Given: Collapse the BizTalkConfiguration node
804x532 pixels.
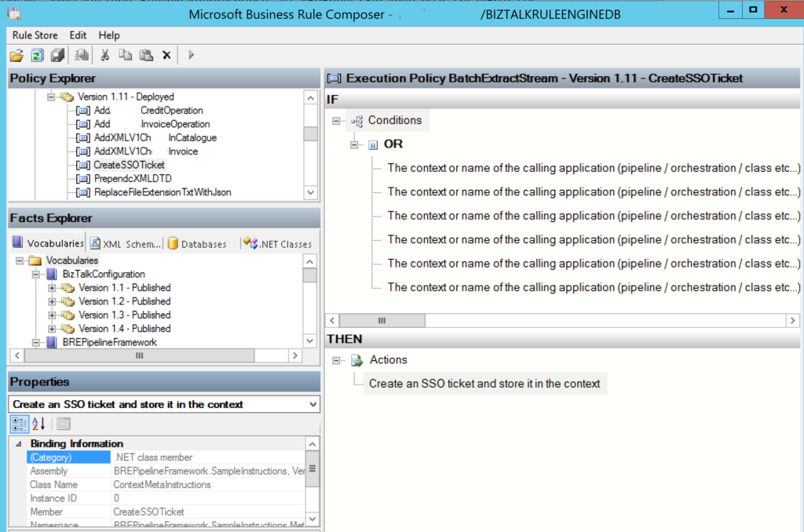Looking at the screenshot, I should pyautogui.click(x=35, y=274).
